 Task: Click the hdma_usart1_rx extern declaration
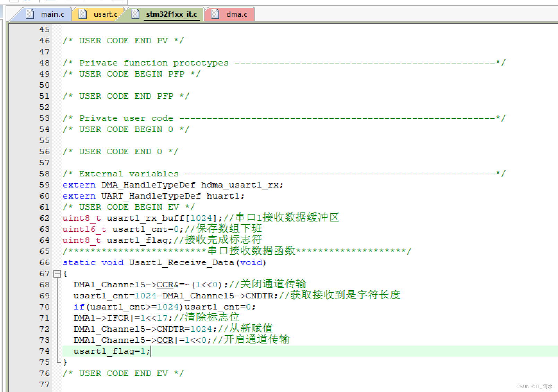pyautogui.click(x=173, y=185)
